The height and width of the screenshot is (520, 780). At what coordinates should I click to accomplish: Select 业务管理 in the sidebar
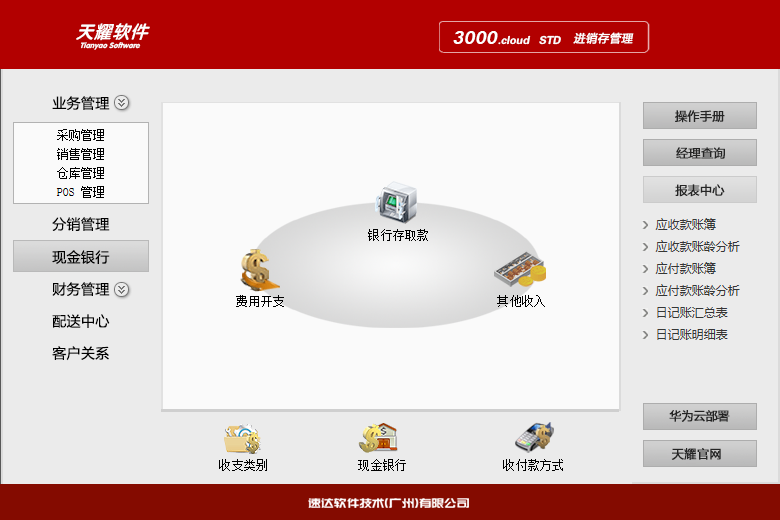tap(81, 103)
